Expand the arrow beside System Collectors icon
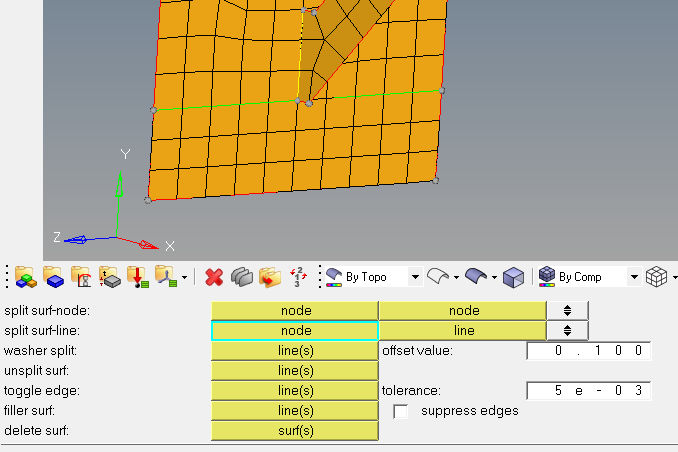This screenshot has width=678, height=452. tap(185, 277)
